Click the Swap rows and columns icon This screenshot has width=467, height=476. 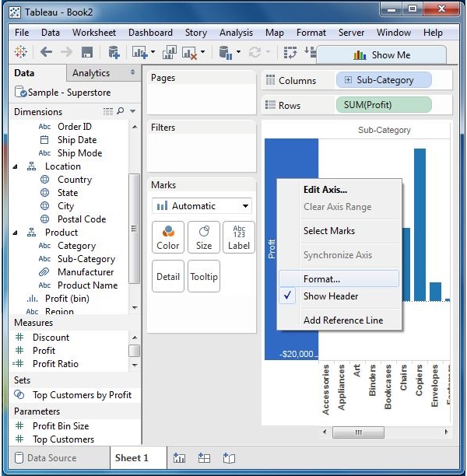tap(291, 52)
